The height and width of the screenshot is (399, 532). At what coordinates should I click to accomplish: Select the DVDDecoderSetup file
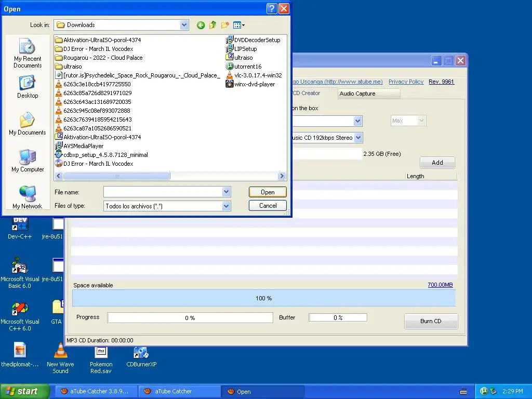pyautogui.click(x=253, y=40)
